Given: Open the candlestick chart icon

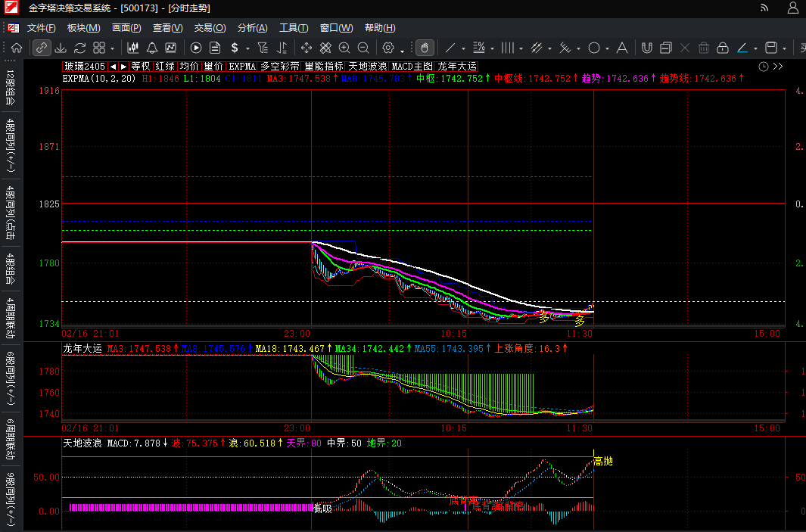Looking at the screenshot, I should tap(133, 48).
